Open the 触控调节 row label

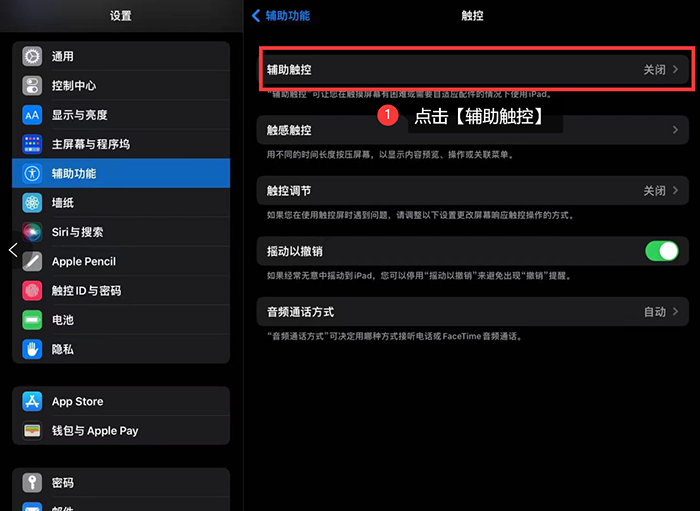[x=289, y=191]
